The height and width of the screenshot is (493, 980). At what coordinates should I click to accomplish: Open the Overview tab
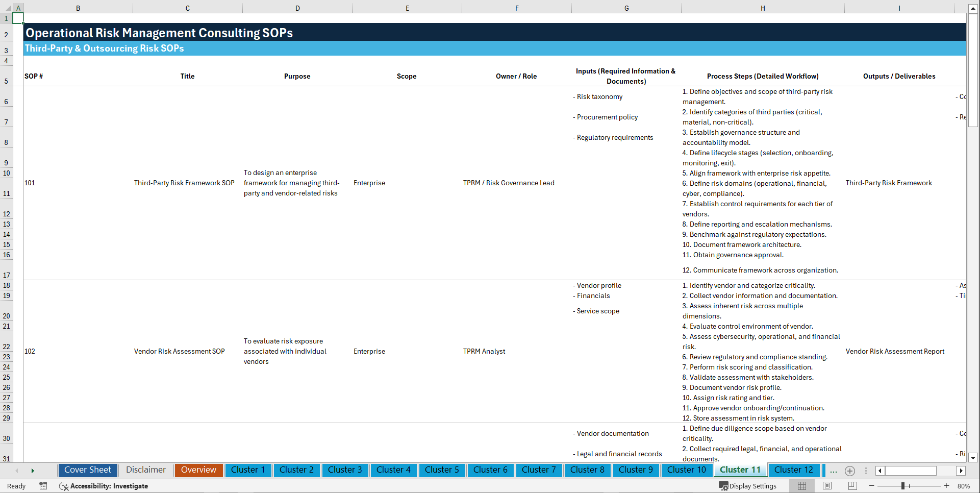tap(198, 470)
